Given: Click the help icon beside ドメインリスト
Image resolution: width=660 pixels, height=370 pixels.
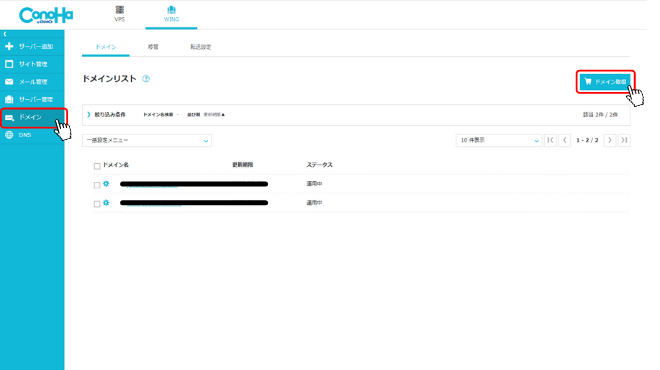Looking at the screenshot, I should pos(146,79).
